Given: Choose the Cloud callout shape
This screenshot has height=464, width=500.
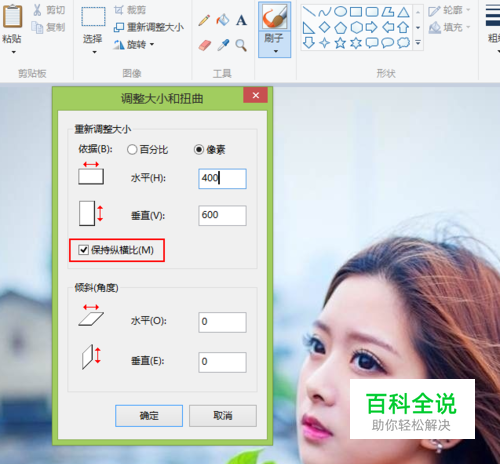Looking at the screenshot, I should click(x=403, y=43).
